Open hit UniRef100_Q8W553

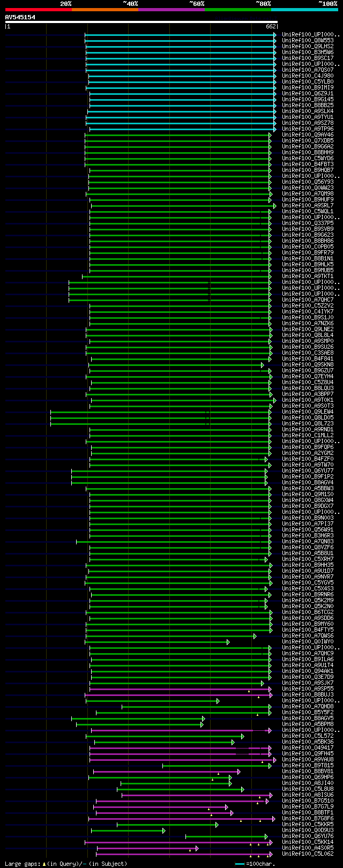click(308, 40)
